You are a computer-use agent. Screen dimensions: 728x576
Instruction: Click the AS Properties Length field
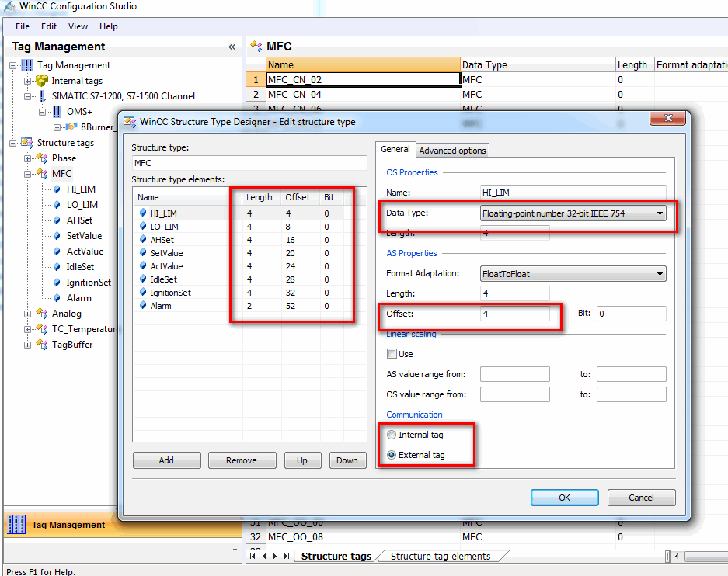pos(515,293)
